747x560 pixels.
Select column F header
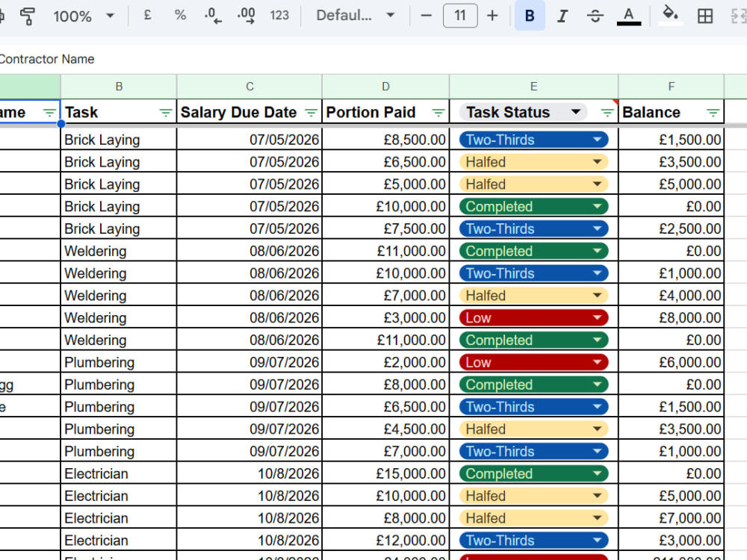tap(672, 87)
